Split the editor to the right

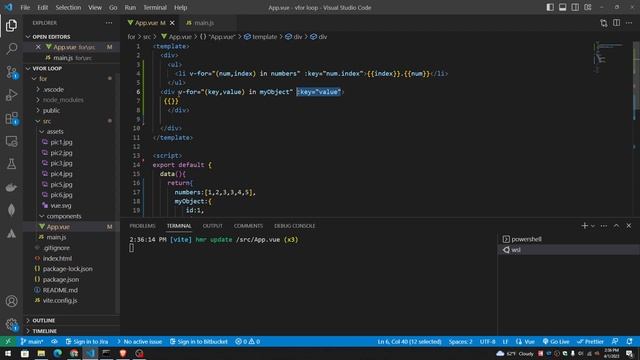[x=616, y=23]
